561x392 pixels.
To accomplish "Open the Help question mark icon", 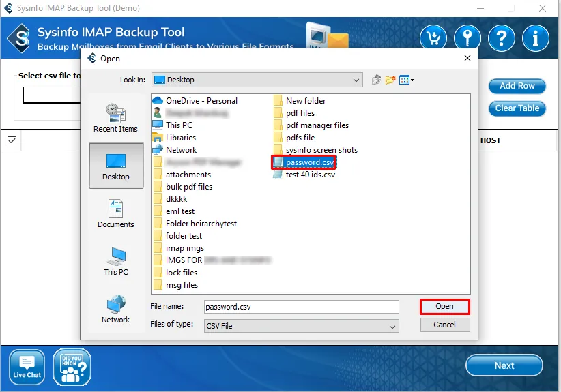I will pyautogui.click(x=501, y=38).
